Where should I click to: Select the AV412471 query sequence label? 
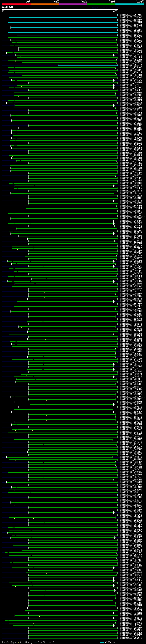pos(8,7)
